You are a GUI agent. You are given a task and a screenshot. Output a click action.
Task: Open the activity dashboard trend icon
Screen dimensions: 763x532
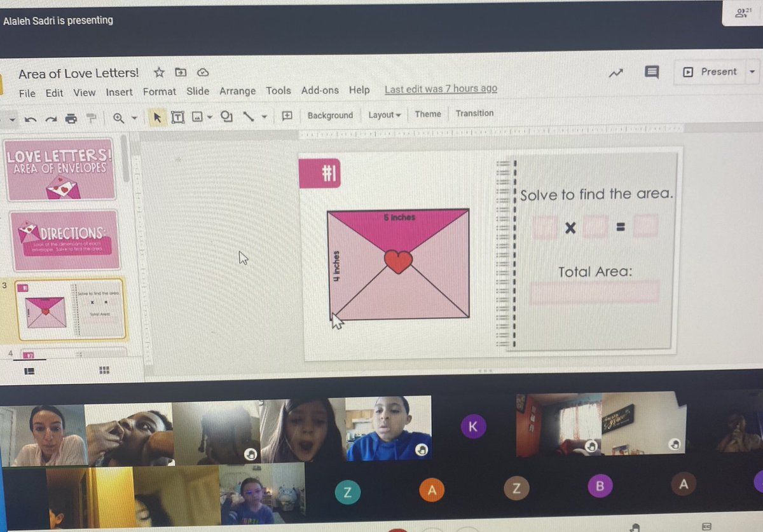[x=615, y=73]
